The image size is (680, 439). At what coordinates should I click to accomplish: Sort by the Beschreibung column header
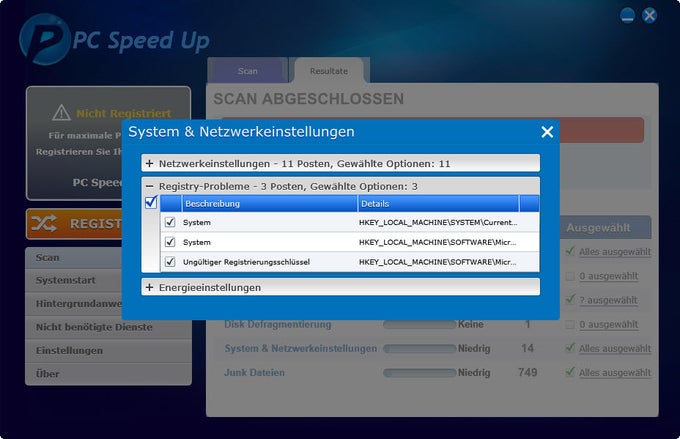click(269, 203)
